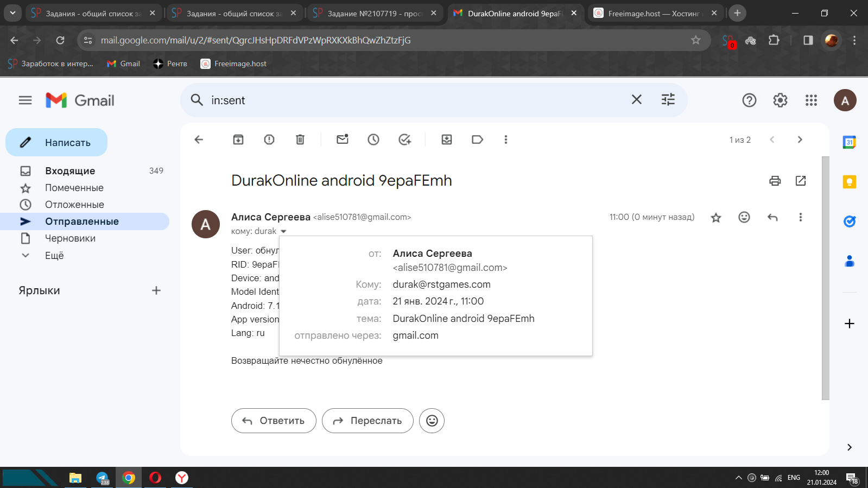868x488 pixels.
Task: Show hidden system tray icons
Action: (738, 478)
